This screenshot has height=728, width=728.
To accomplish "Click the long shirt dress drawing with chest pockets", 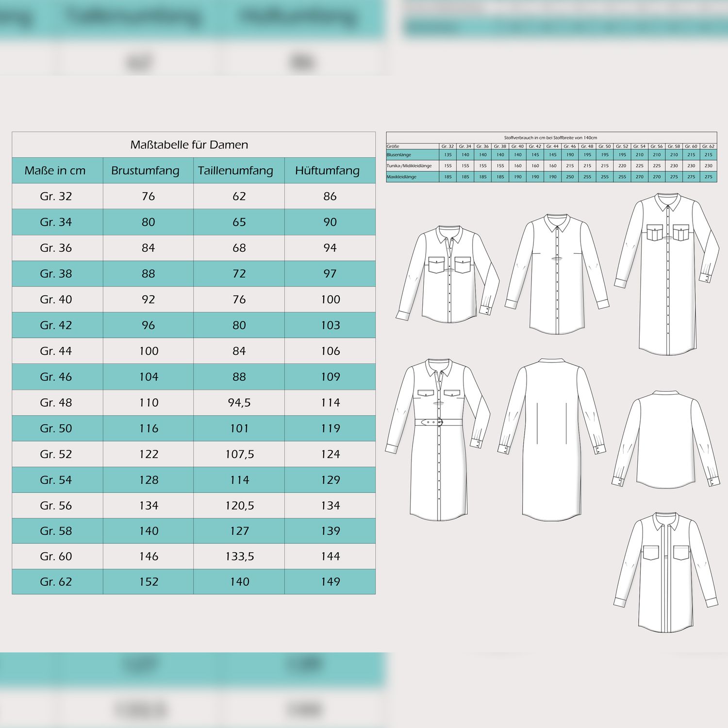I will [667, 274].
